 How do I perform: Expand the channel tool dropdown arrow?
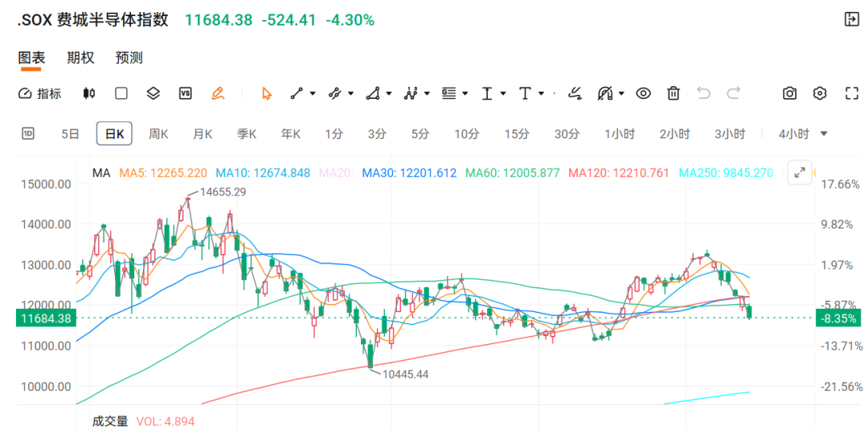350,93
